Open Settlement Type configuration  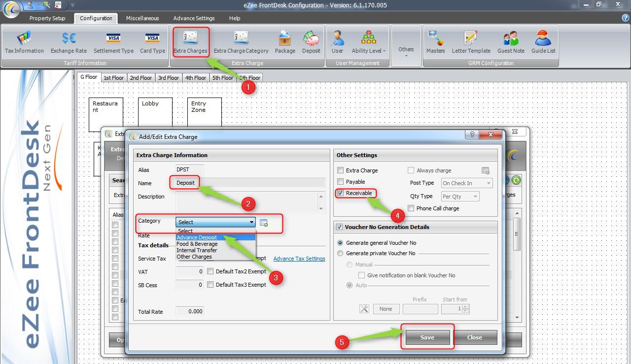click(113, 43)
